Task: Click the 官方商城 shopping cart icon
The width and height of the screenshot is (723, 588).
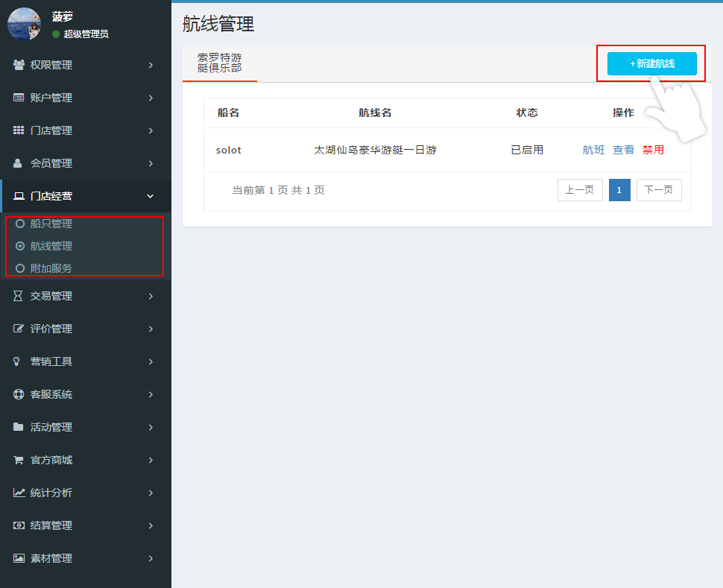Action: click(x=18, y=460)
